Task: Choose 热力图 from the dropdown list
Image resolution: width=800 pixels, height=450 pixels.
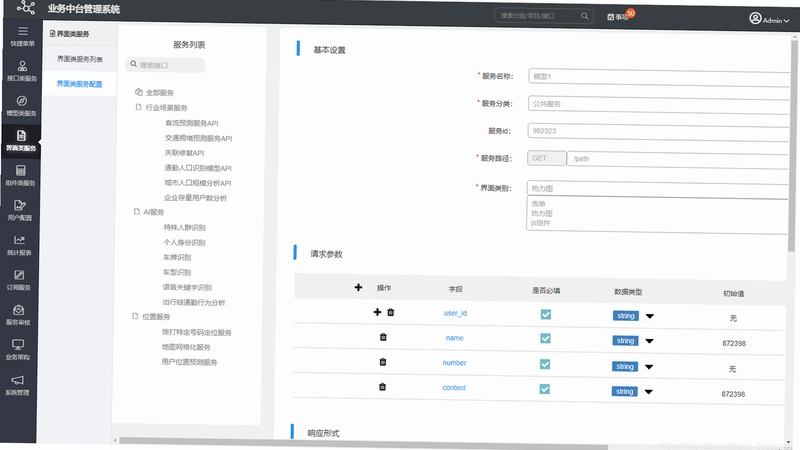Action: 541,213
